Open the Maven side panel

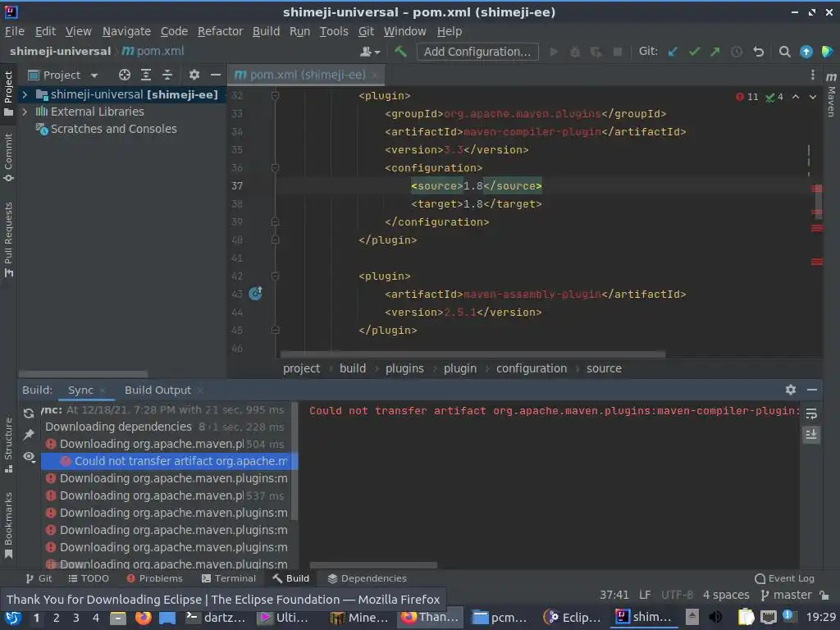coord(831,95)
